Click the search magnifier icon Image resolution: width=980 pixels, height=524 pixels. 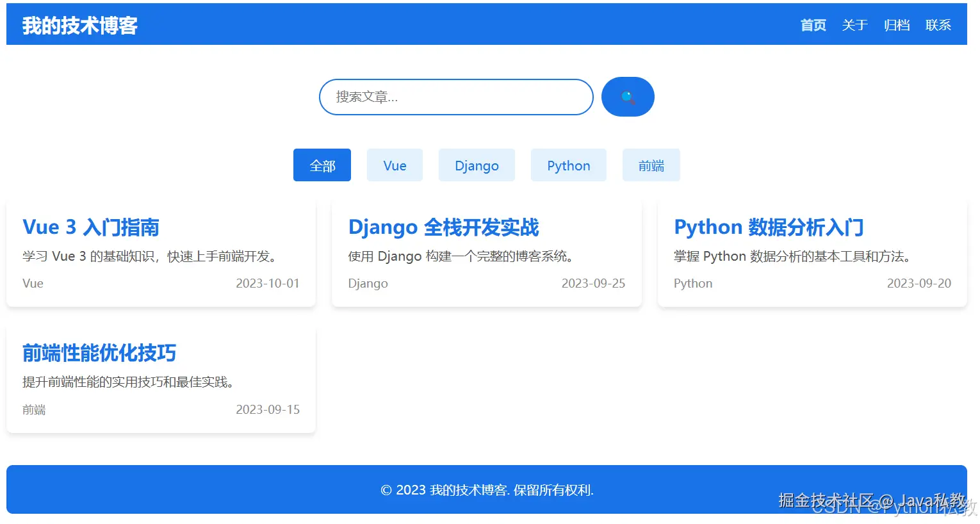[627, 97]
